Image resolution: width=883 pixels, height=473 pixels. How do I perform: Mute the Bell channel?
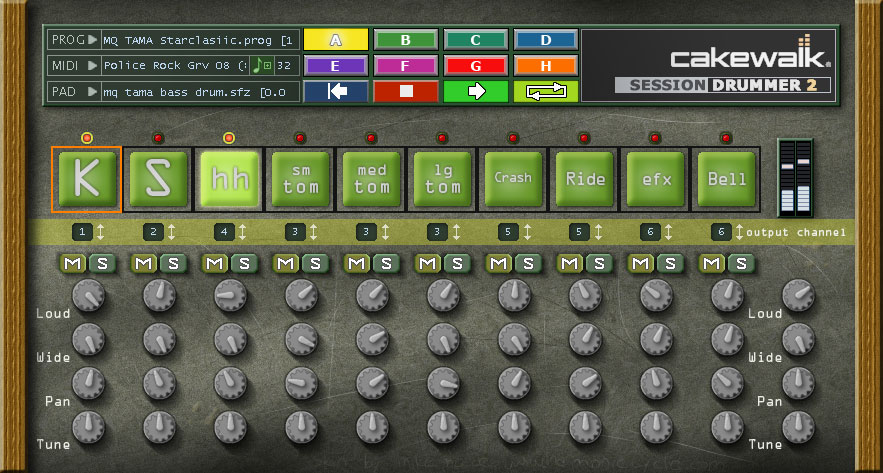coord(712,263)
